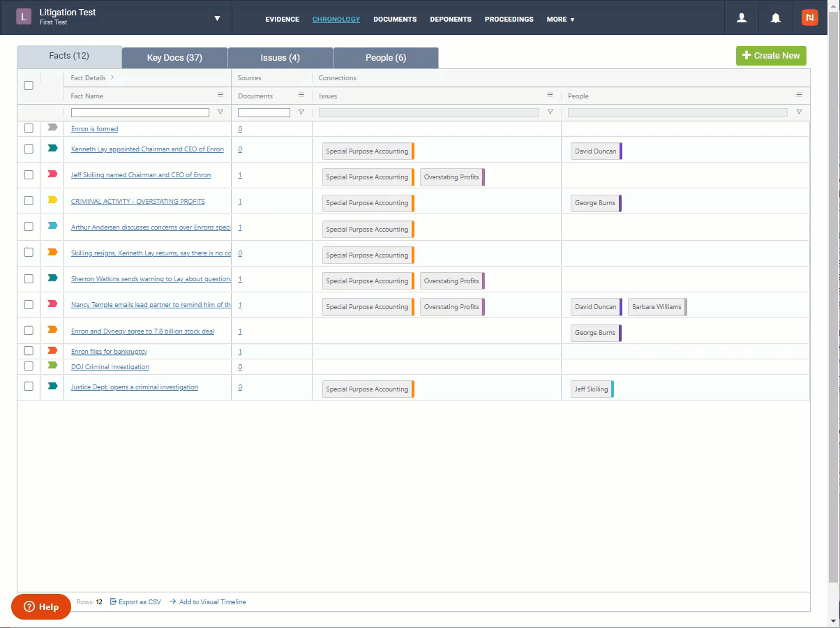Check the Enron files for bankruptcy checkbox

(x=29, y=351)
